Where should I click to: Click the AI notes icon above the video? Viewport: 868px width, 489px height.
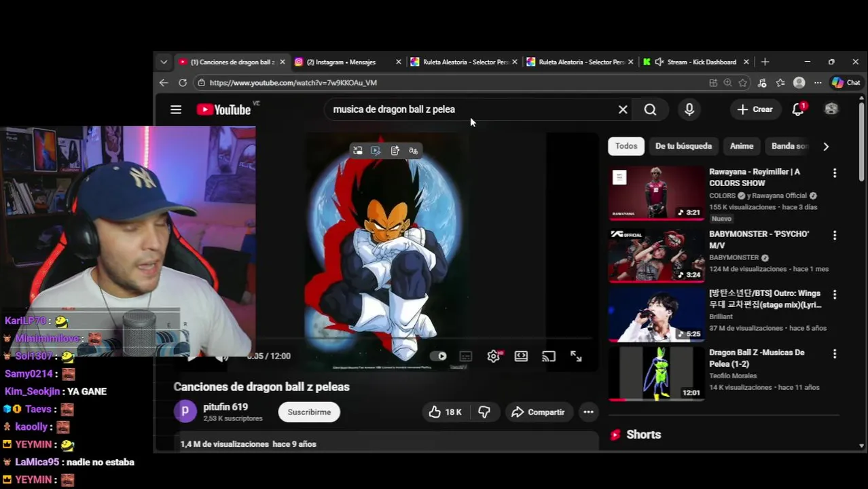(395, 151)
